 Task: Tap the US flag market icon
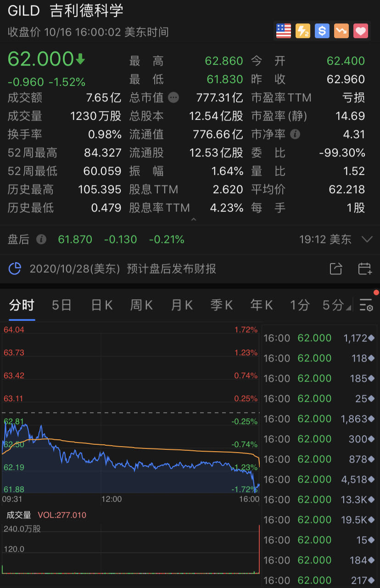284,31
